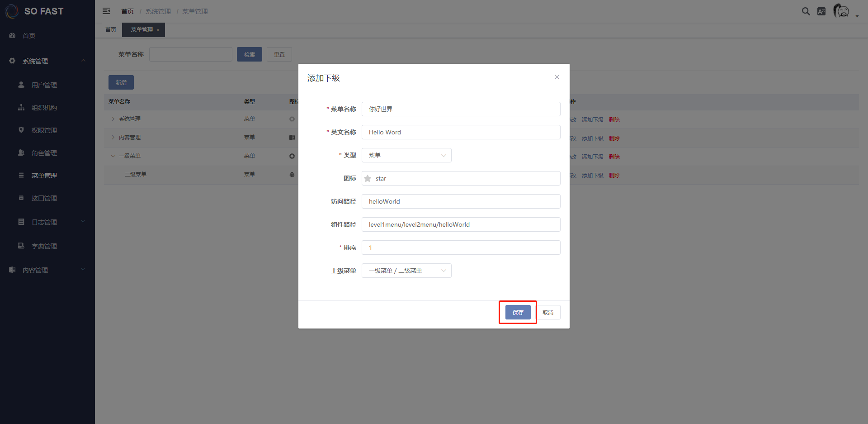Image resolution: width=868 pixels, height=424 pixels.
Task: Open 用户管理 in the sidebar
Action: coord(44,85)
